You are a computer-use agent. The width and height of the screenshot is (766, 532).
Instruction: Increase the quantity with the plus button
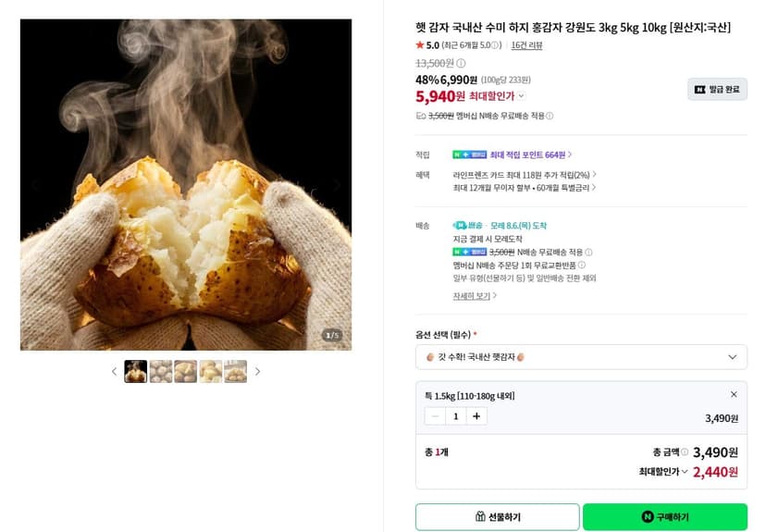click(476, 416)
